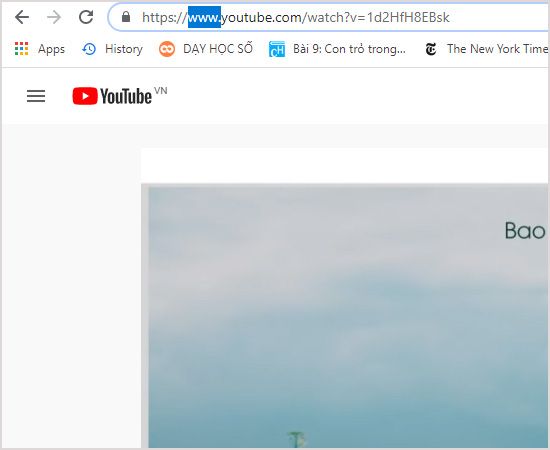Click the highlighted www. text in the URL
This screenshot has width=550, height=450.
(x=204, y=17)
